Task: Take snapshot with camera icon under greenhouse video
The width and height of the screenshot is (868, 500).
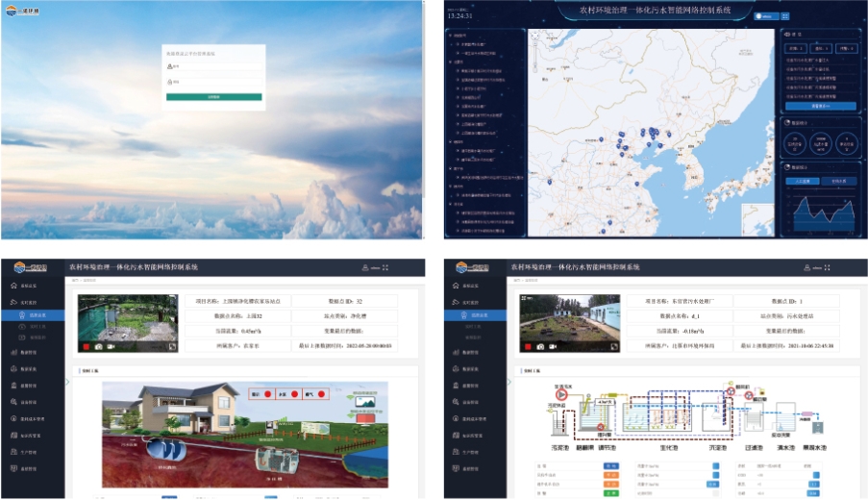Action: point(98,346)
